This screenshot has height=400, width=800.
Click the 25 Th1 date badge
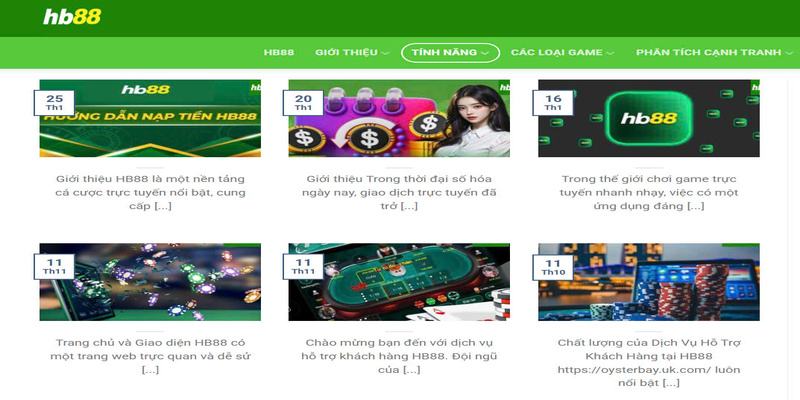[x=54, y=103]
